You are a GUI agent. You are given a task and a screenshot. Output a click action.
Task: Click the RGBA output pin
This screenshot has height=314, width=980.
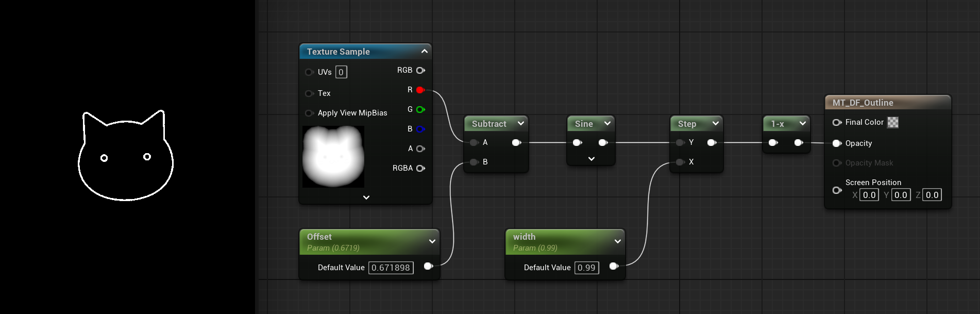pos(420,169)
